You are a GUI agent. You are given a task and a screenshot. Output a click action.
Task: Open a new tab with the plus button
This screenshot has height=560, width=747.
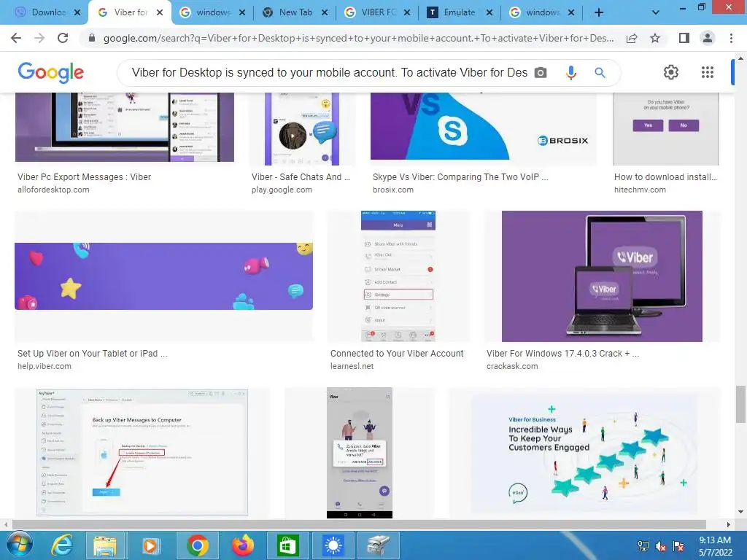(599, 13)
